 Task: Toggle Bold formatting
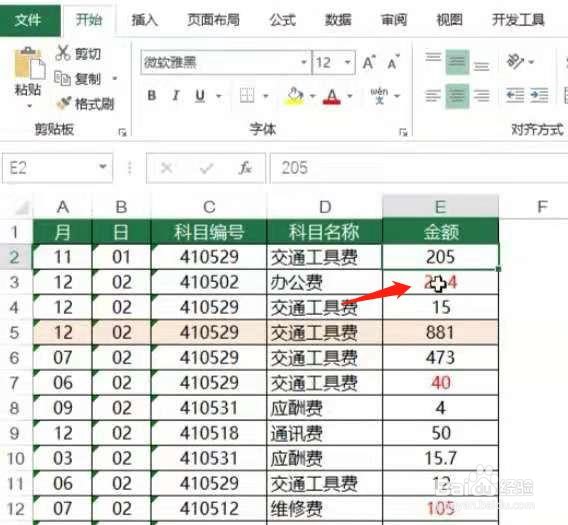152,96
